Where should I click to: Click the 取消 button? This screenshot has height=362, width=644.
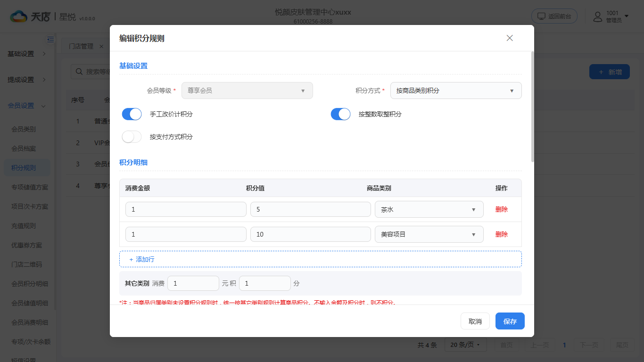click(x=475, y=321)
